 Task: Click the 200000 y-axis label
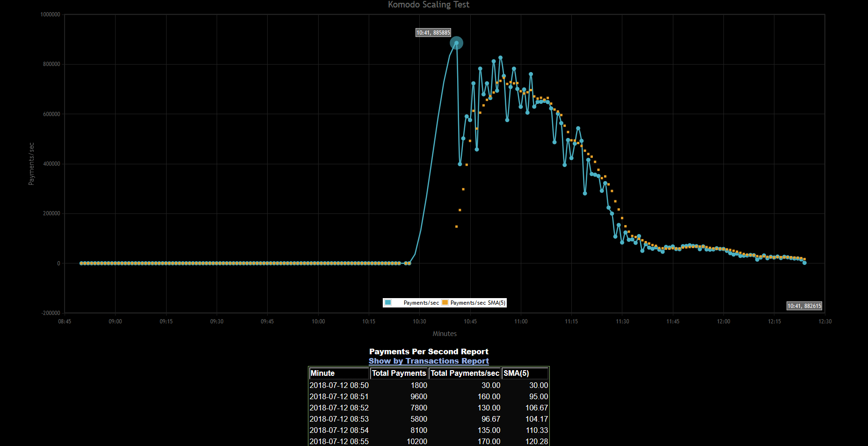coord(51,213)
